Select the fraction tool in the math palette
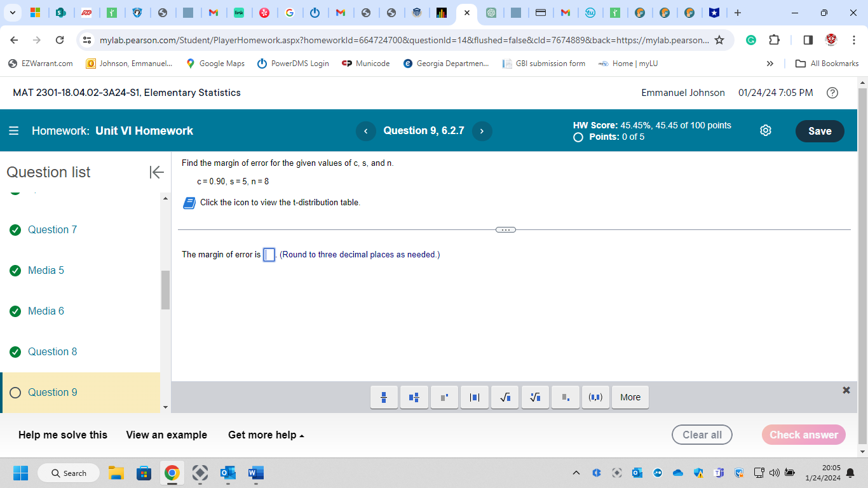This screenshot has width=868, height=488. click(x=384, y=397)
